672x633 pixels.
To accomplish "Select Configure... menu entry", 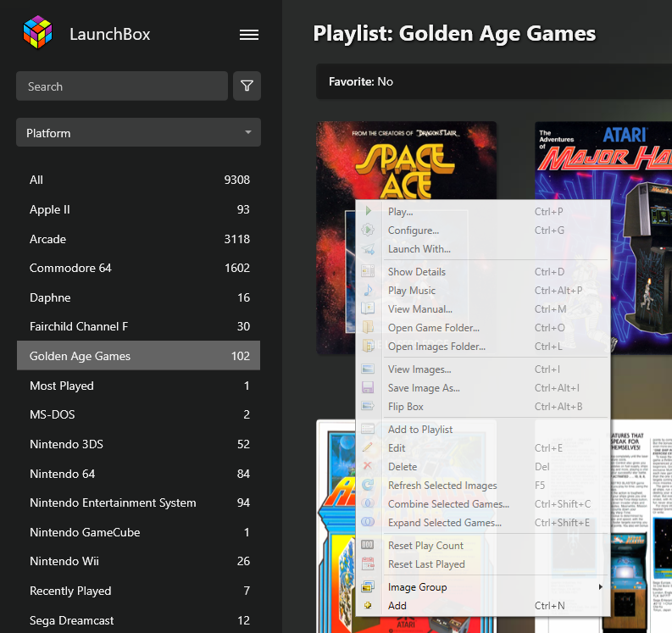I will [483, 230].
